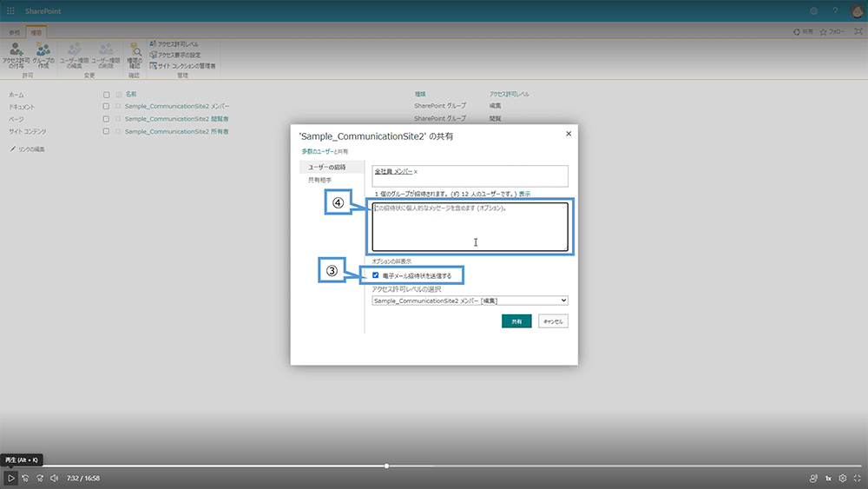Click アクセス許可の付与 ribbon icon
This screenshot has width=868, height=489.
coord(16,56)
